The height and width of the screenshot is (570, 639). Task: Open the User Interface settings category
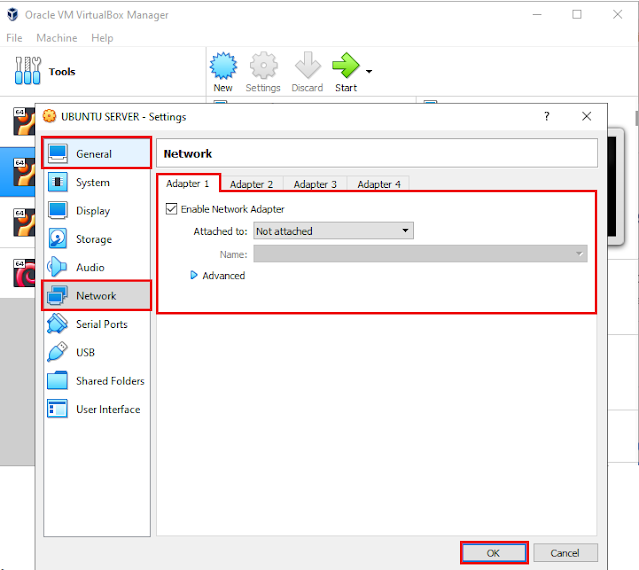pos(97,409)
